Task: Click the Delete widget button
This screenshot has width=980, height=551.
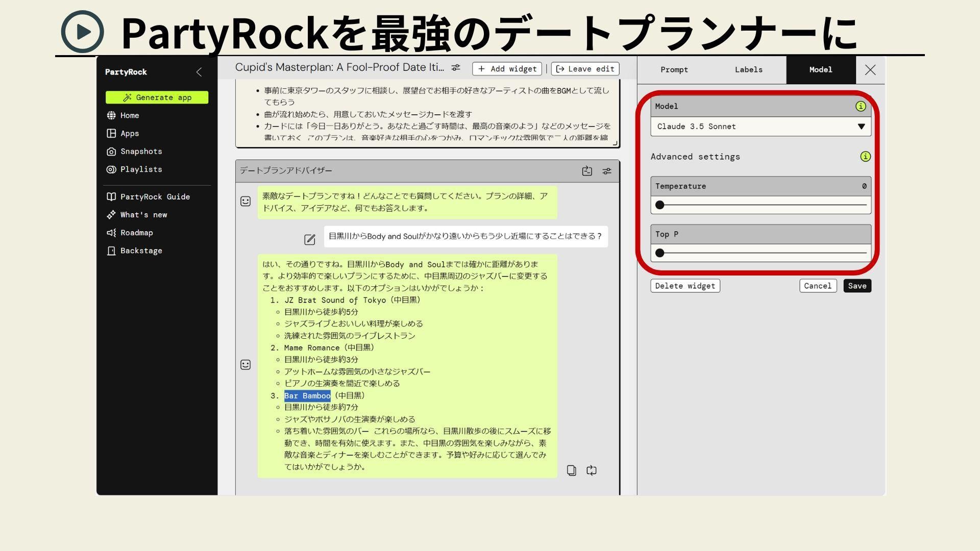Action: click(x=685, y=286)
